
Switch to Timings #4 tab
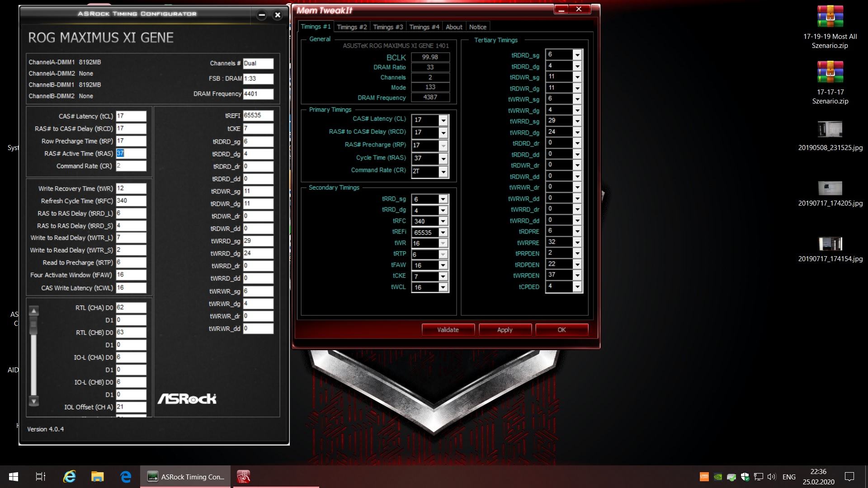pos(424,27)
